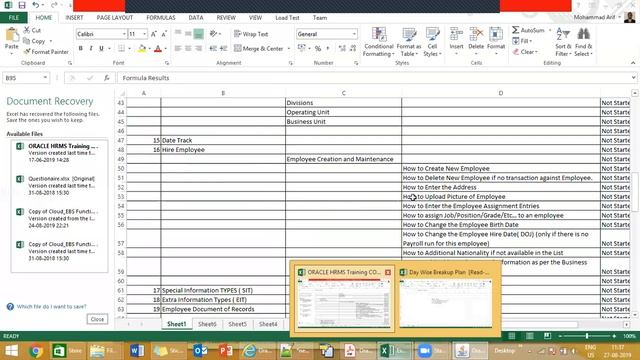640x360 pixels.
Task: Close the Document Recovery pane
Action: pyautogui.click(x=97, y=319)
